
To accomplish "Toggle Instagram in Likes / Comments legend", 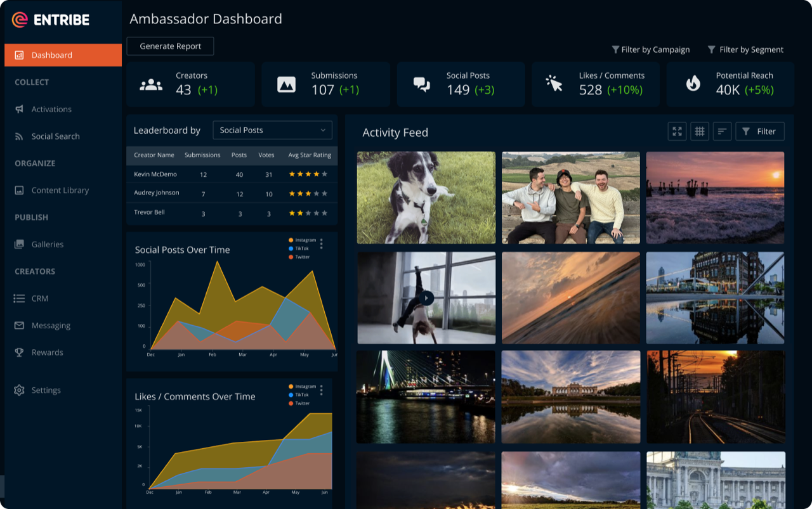I will pos(302,386).
